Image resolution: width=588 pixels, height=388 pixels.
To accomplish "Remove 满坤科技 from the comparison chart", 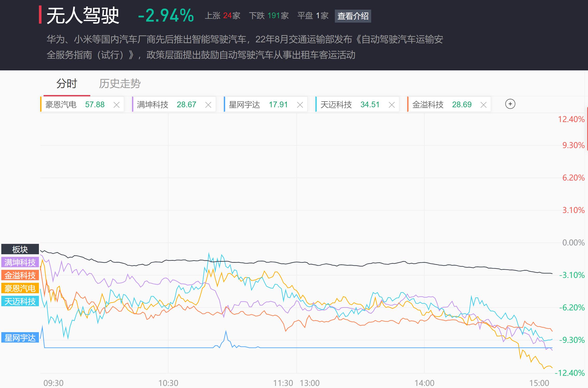I will tap(208, 105).
